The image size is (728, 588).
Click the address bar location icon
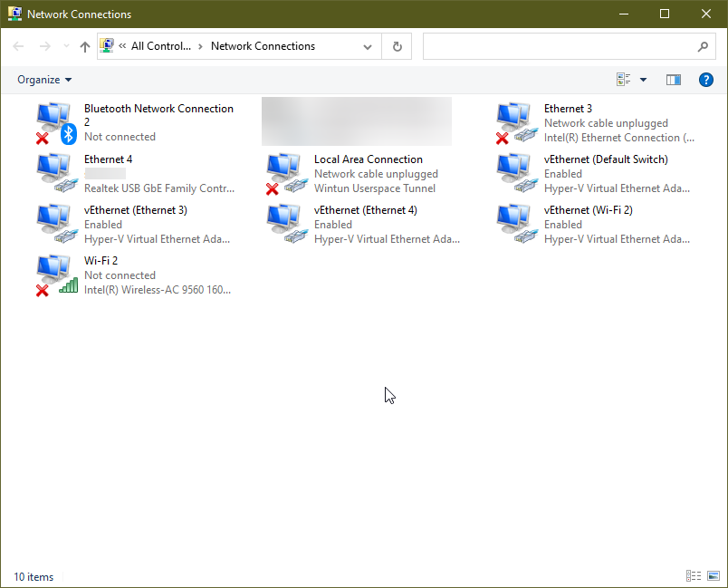point(107,45)
